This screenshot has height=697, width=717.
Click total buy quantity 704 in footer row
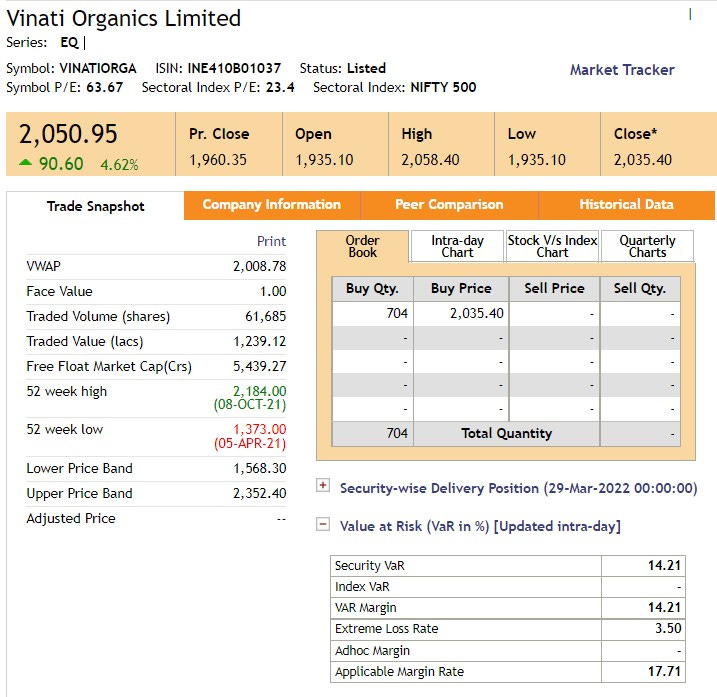(397, 433)
